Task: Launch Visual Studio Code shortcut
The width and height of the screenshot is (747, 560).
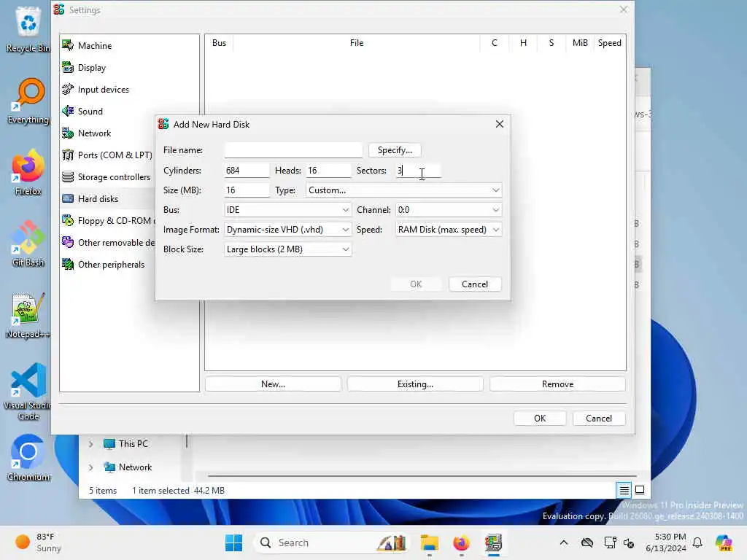Action: [x=28, y=392]
